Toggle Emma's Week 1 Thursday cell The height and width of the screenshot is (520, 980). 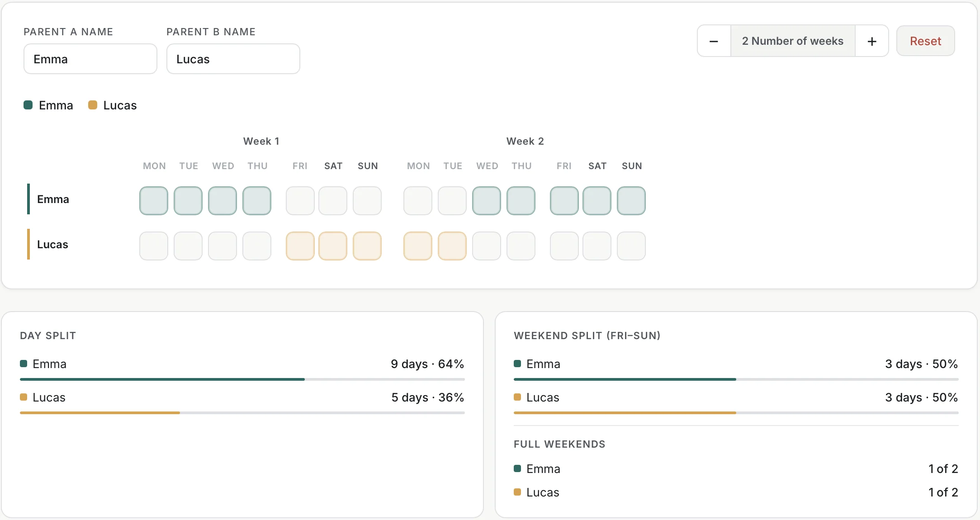pyautogui.click(x=257, y=201)
